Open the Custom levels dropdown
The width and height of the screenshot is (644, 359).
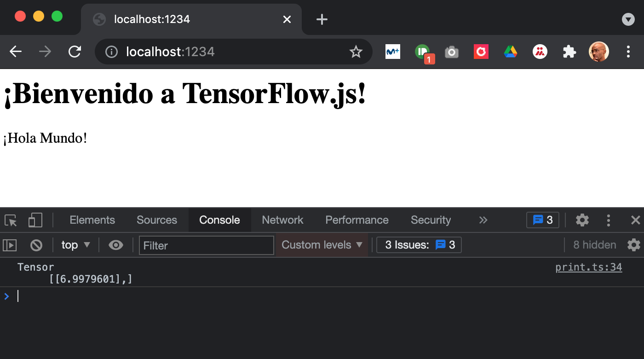coord(322,245)
